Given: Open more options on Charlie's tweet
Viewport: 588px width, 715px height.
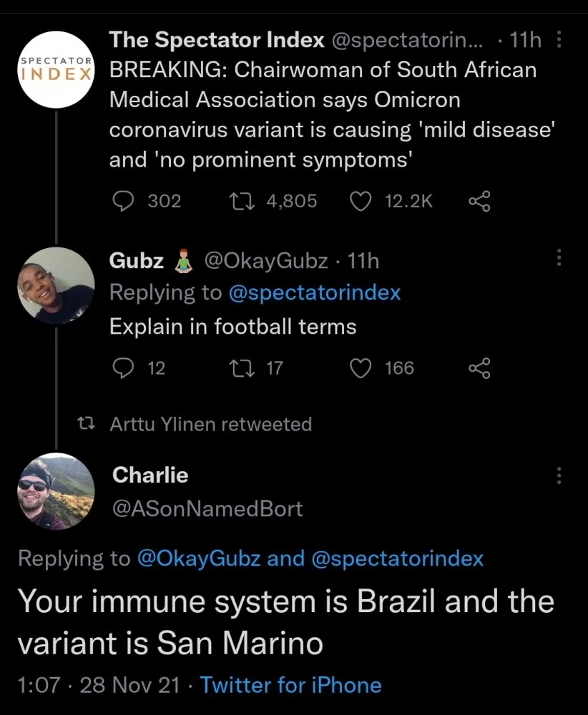Looking at the screenshot, I should 559,476.
